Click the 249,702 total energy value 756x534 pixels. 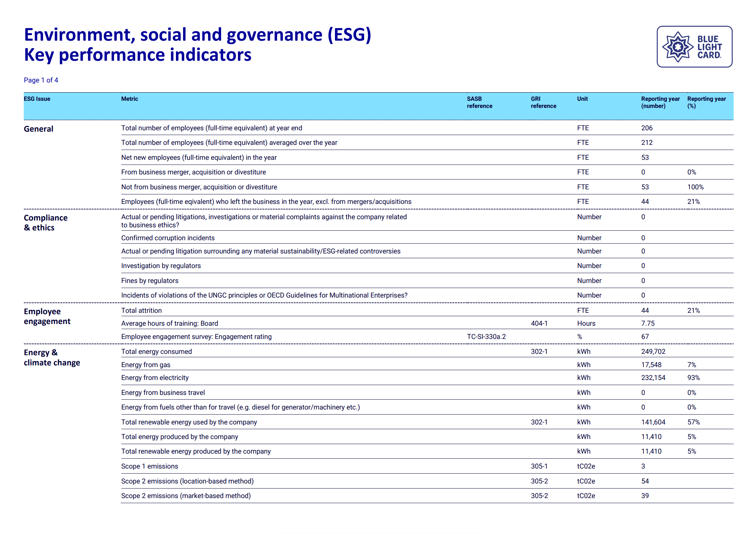653,351
